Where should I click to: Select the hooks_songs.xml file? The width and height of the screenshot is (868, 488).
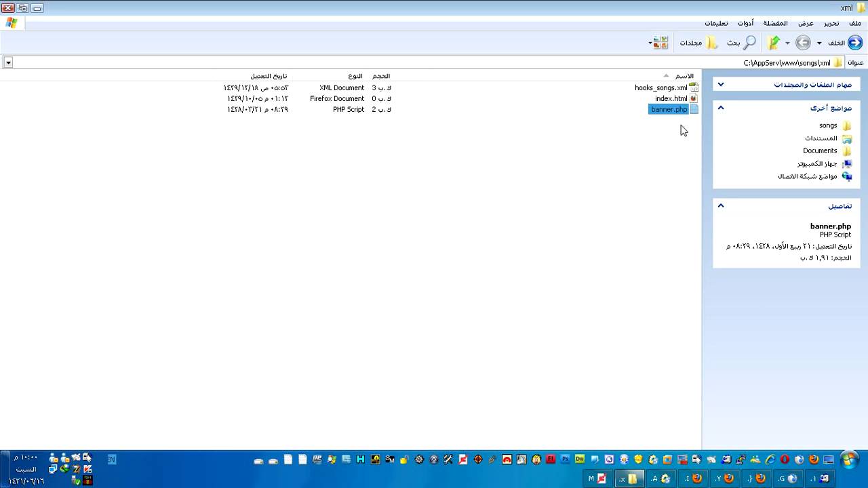[660, 87]
